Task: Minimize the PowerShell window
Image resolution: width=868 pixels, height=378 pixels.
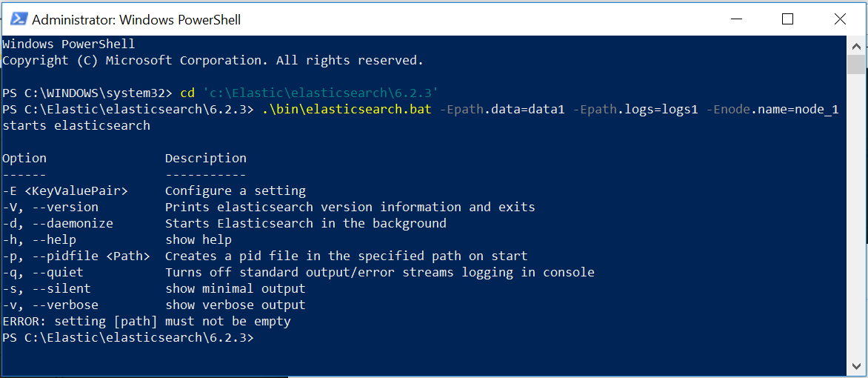Action: tap(735, 19)
